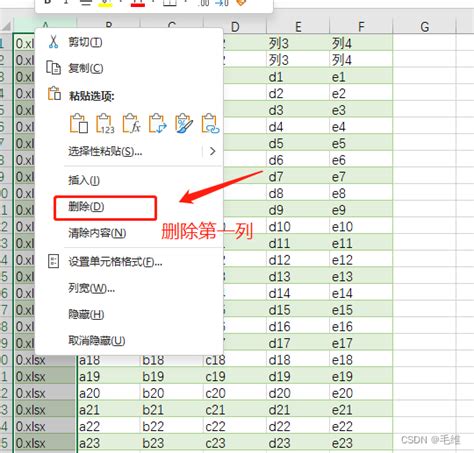Screen dimensions: 474x453
Task: Choose Paste Link chain option
Action: (x=210, y=123)
